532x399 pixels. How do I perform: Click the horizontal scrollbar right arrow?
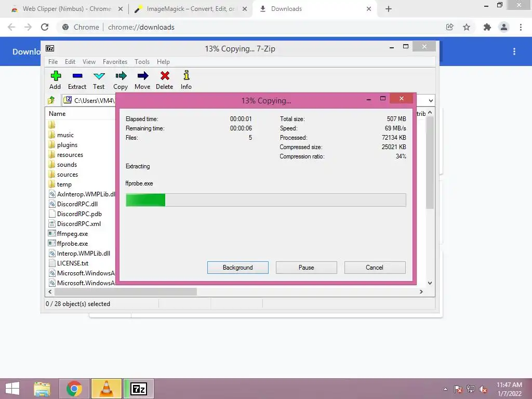pyautogui.click(x=421, y=292)
